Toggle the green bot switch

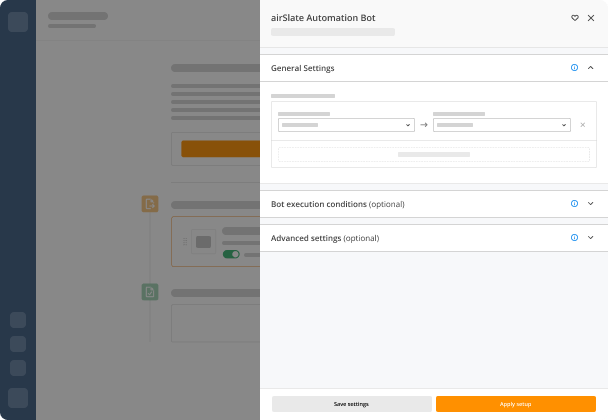click(x=231, y=254)
